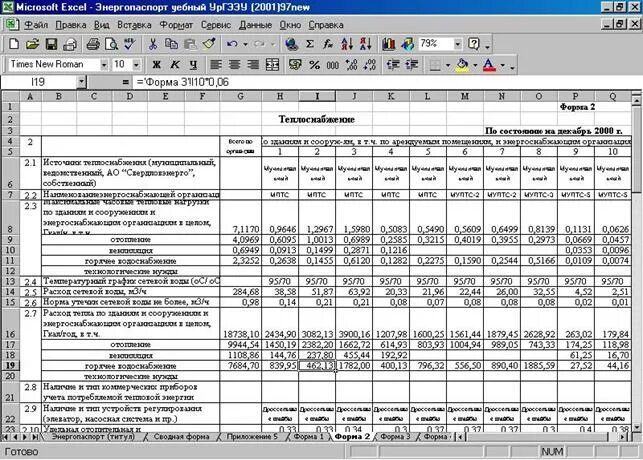Click the Undo arrow icon
This screenshot has height=460, width=643.
click(232, 44)
